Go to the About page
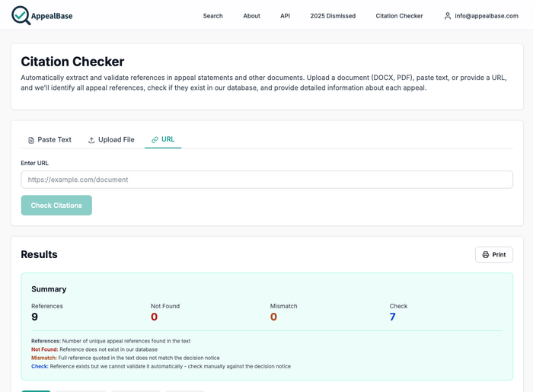This screenshot has width=533, height=392. tap(251, 16)
